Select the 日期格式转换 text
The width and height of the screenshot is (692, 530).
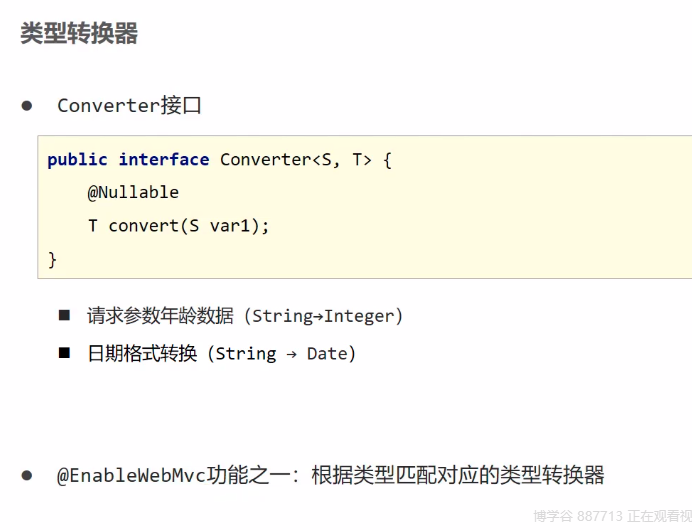click(142, 353)
